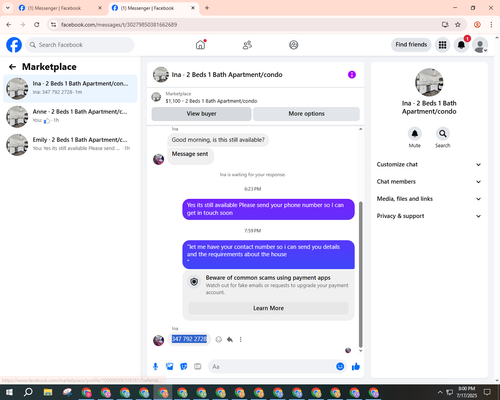
Task: Open the $1,100 Marketplace listing link
Action: 211,101
